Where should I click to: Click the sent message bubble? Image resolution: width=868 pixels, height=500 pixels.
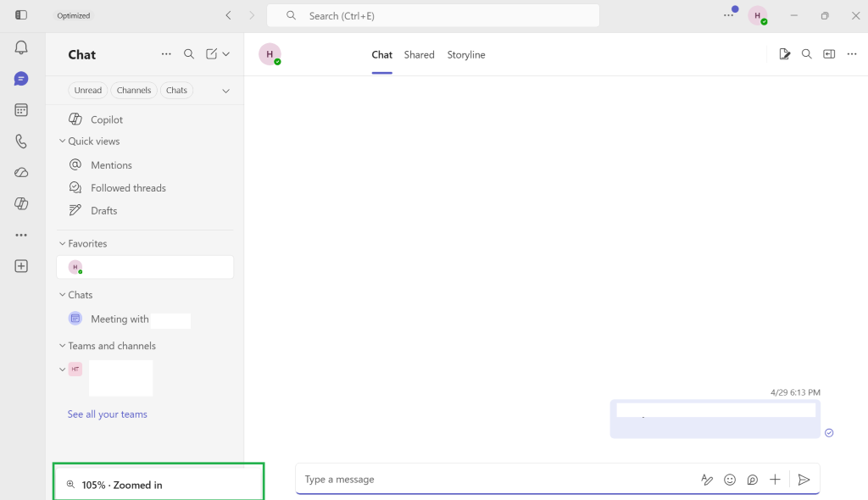tap(715, 419)
